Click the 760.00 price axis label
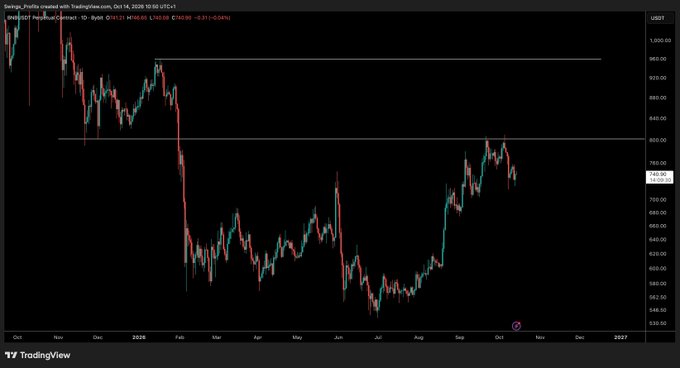This screenshot has width=680, height=368. 658,163
